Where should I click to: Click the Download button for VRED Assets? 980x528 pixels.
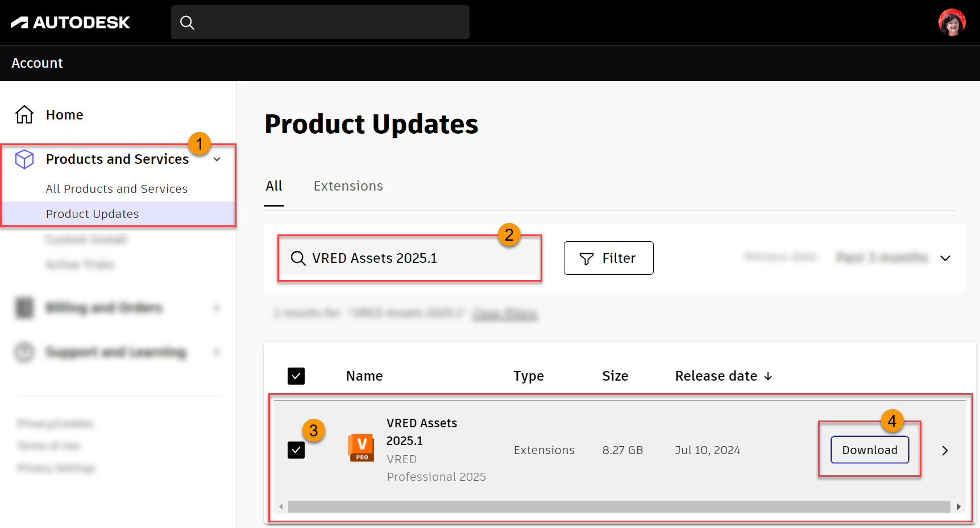(870, 449)
